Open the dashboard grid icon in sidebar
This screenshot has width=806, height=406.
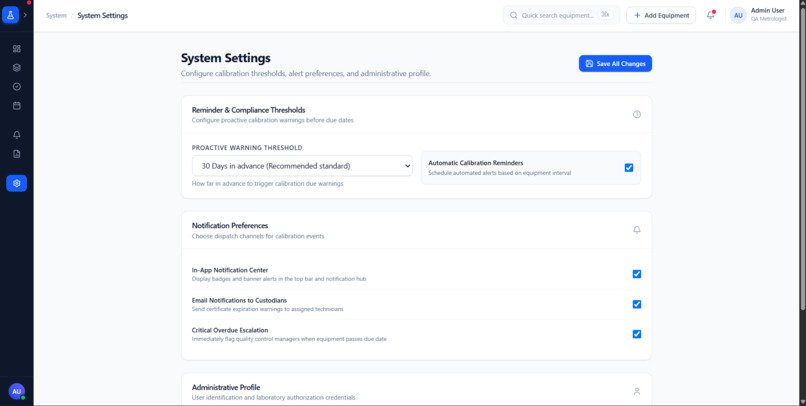[16, 49]
